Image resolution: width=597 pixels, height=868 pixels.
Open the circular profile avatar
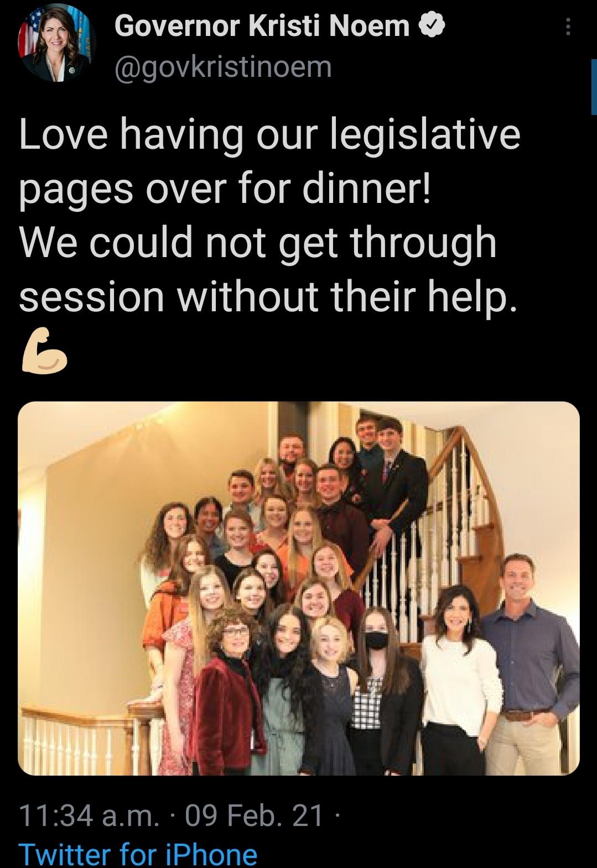tap(57, 46)
